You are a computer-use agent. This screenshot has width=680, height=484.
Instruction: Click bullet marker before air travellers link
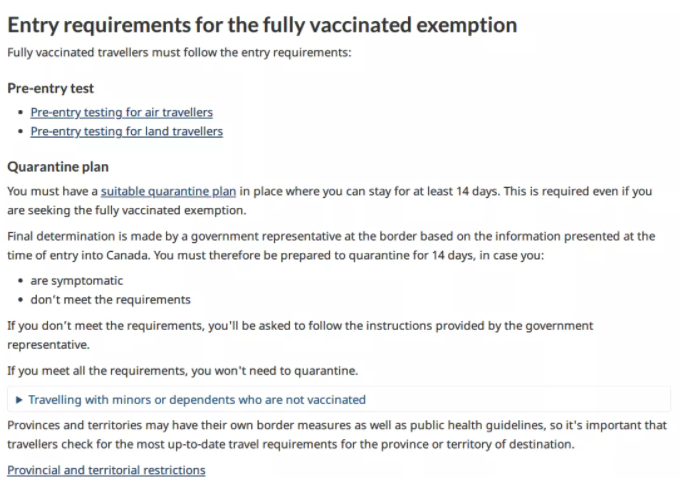point(20,113)
